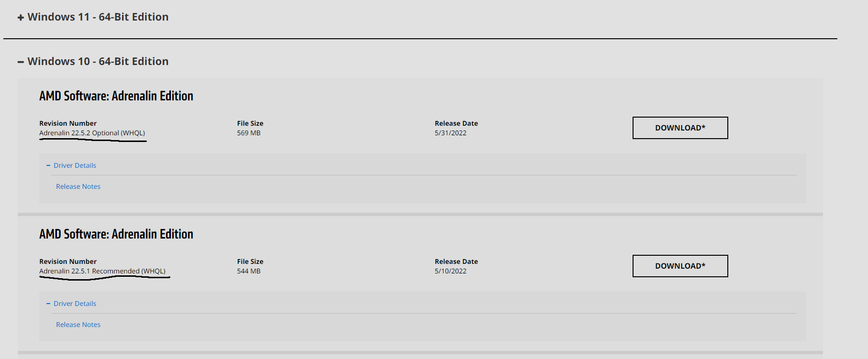Click the 5/31/2022 release date

[x=450, y=133]
